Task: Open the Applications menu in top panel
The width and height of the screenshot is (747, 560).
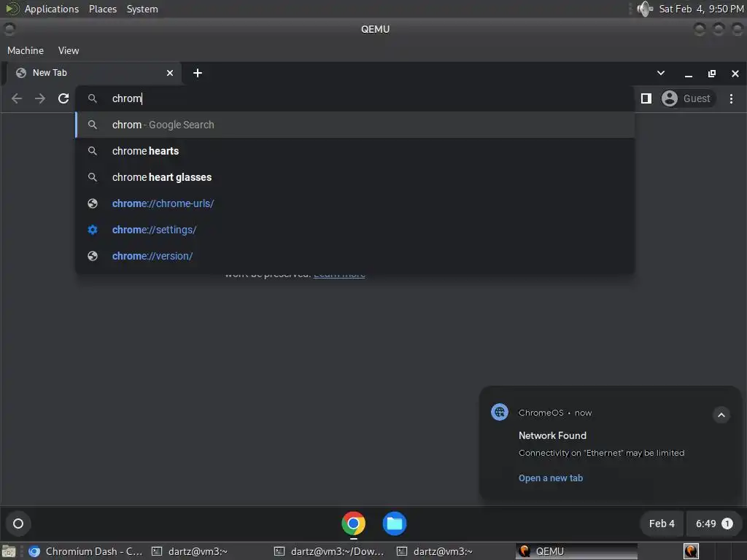Action: (x=52, y=9)
